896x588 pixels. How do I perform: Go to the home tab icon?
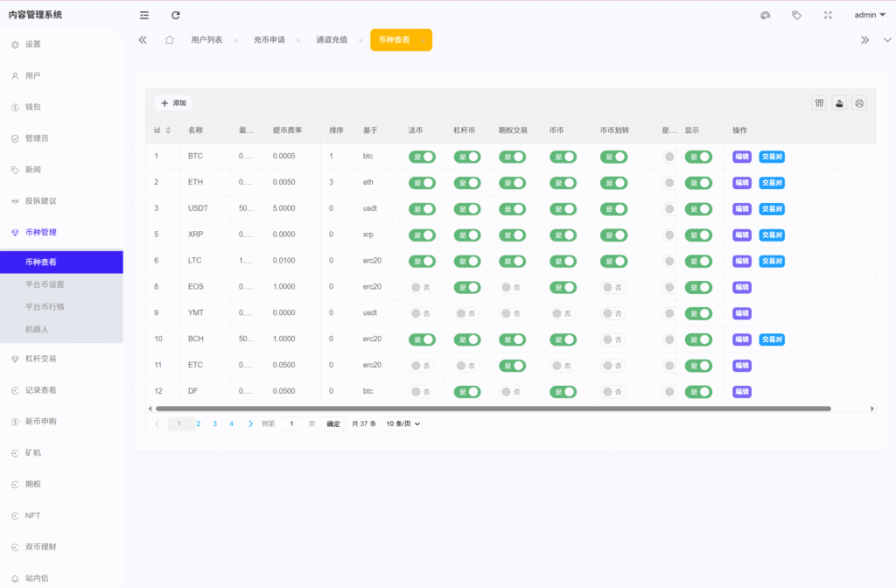[170, 40]
